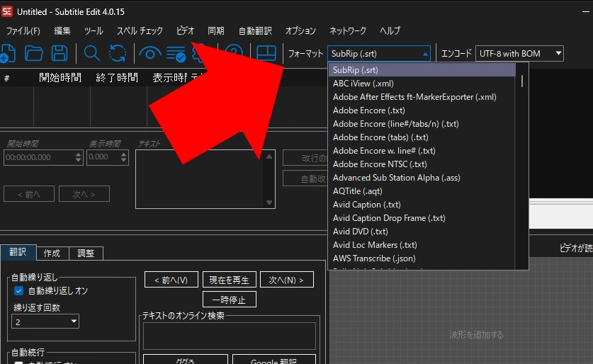The image size is (593, 364).
Task: Click 現在を再生 button
Action: click(229, 280)
